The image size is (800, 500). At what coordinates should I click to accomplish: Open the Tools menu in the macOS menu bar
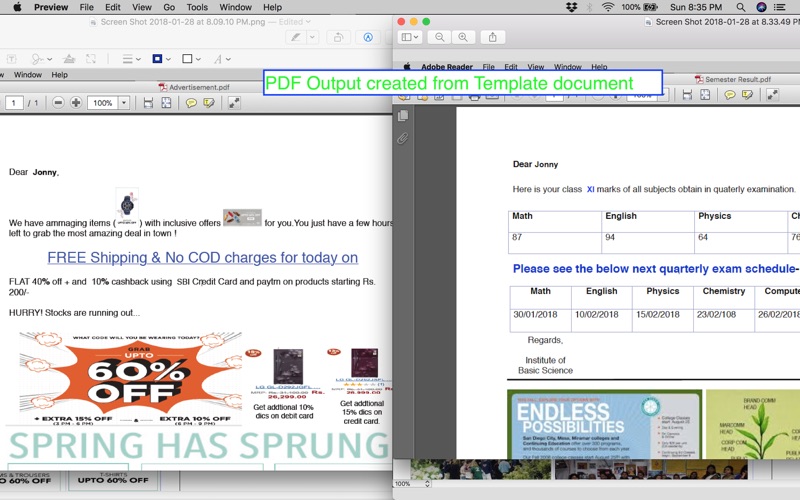tap(197, 7)
